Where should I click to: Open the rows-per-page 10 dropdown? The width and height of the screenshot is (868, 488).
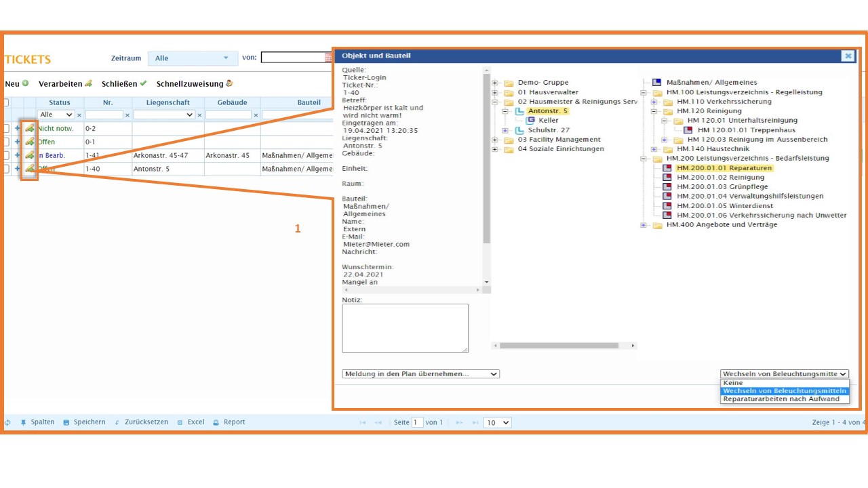(497, 422)
